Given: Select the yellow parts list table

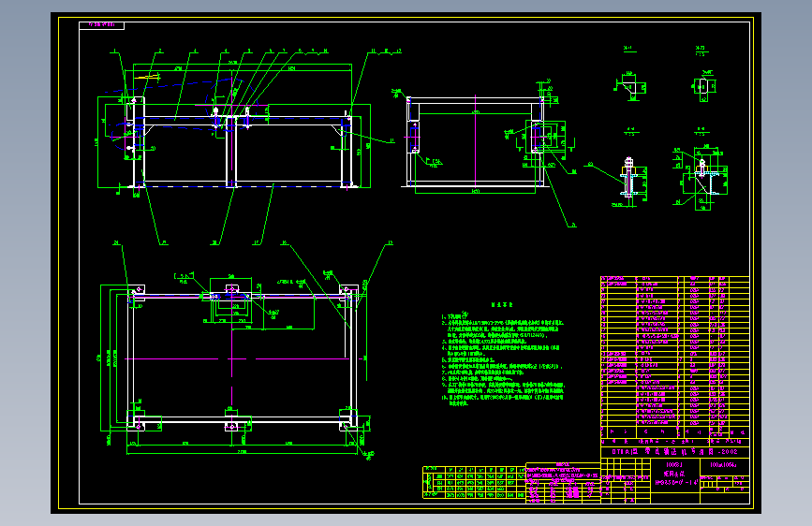Looking at the screenshot, I should (x=674, y=357).
